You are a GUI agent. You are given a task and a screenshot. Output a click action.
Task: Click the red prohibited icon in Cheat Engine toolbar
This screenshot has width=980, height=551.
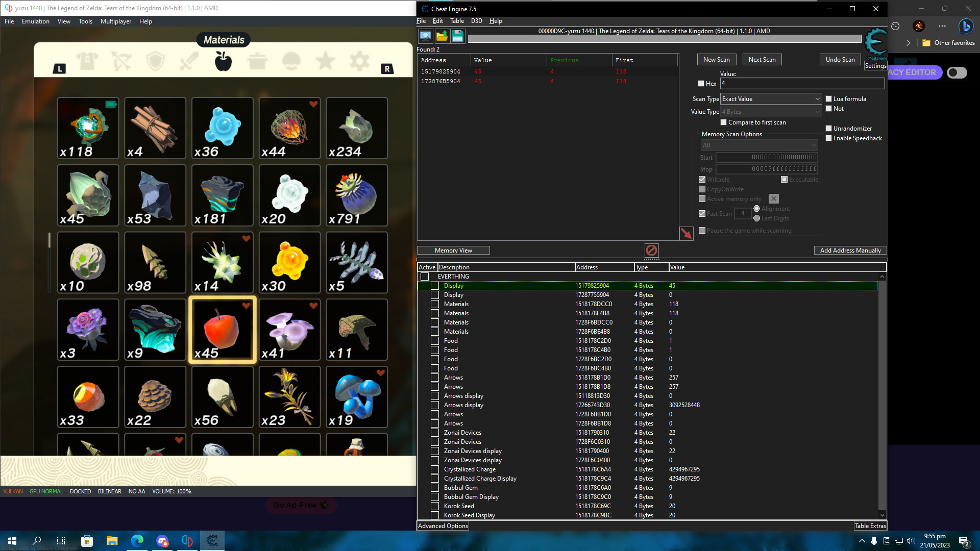pos(650,251)
